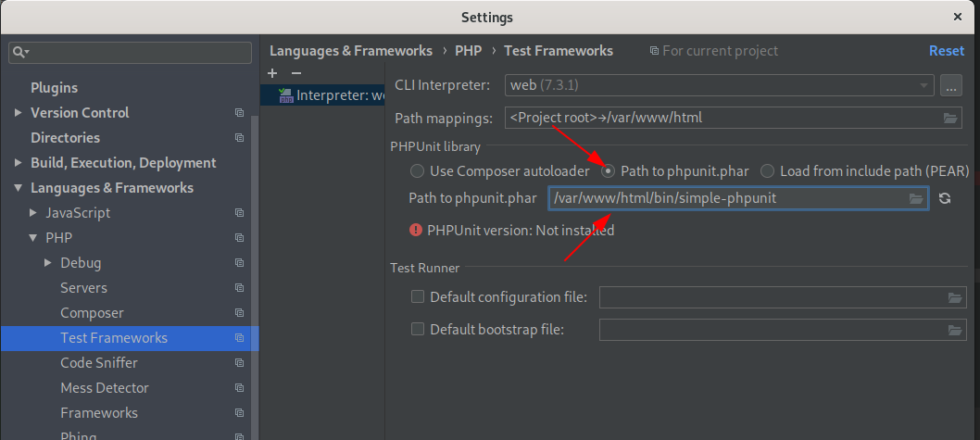Click project-level icon next to Code Sniffer
The image size is (980, 440).
(239, 362)
